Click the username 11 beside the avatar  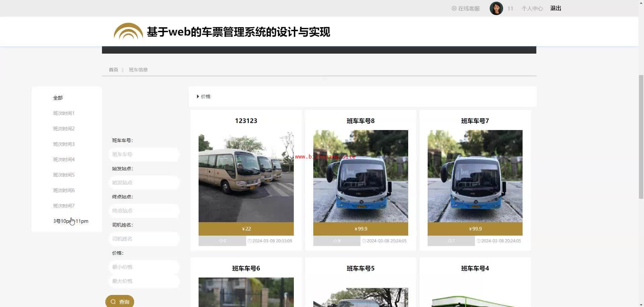pyautogui.click(x=510, y=8)
